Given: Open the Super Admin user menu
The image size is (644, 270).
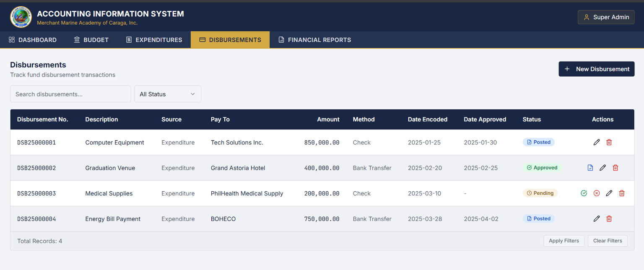Looking at the screenshot, I should pos(606,17).
